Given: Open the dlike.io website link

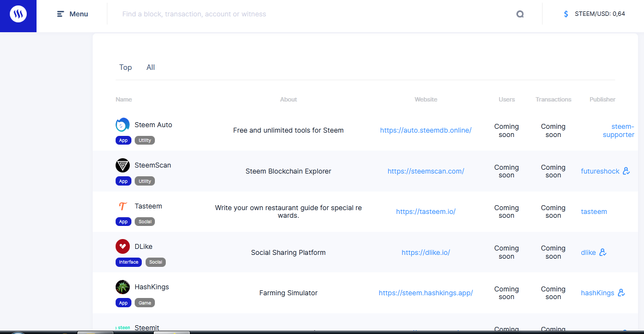Looking at the screenshot, I should point(425,253).
